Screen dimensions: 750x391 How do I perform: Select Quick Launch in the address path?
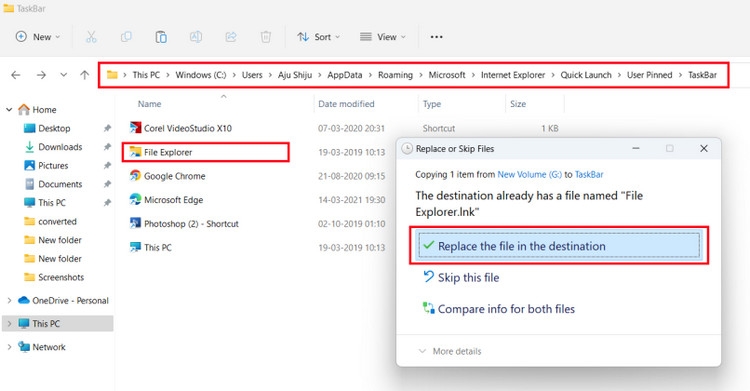586,75
